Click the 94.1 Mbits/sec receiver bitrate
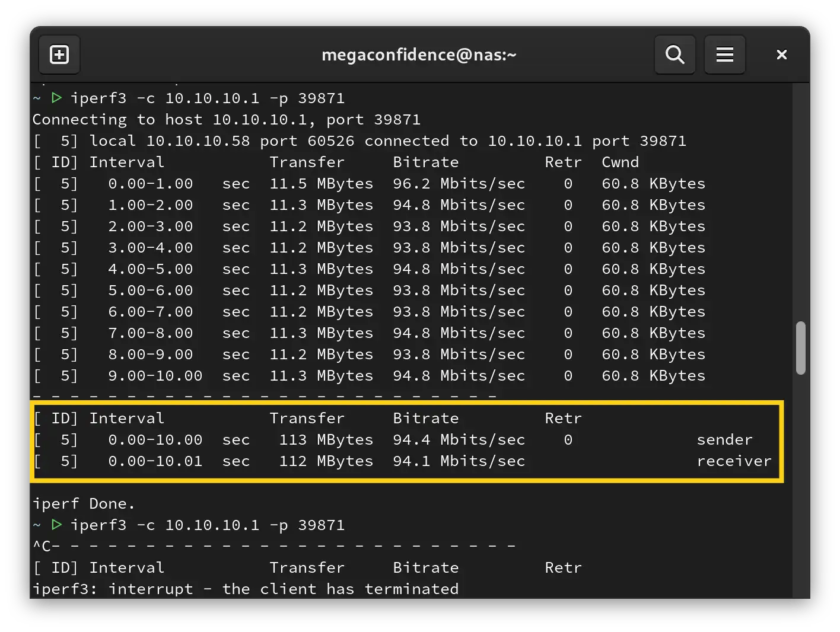Viewport: 840px width, 632px height. click(459, 461)
